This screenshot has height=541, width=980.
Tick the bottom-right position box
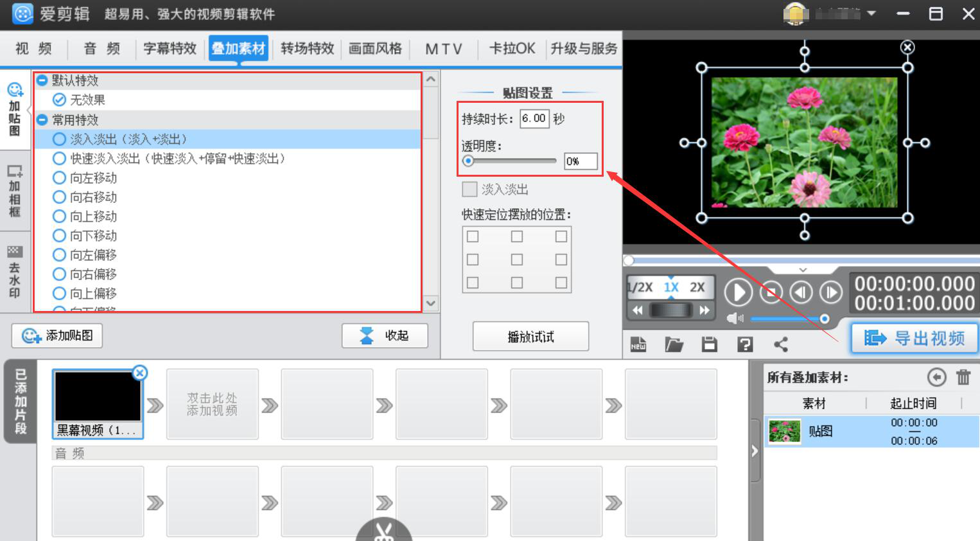(561, 283)
